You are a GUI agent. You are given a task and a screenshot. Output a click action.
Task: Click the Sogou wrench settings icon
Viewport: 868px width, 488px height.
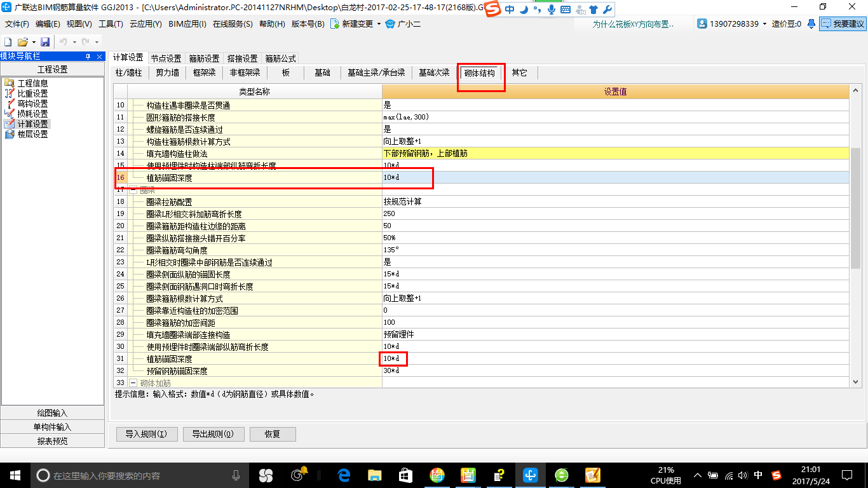coord(607,10)
